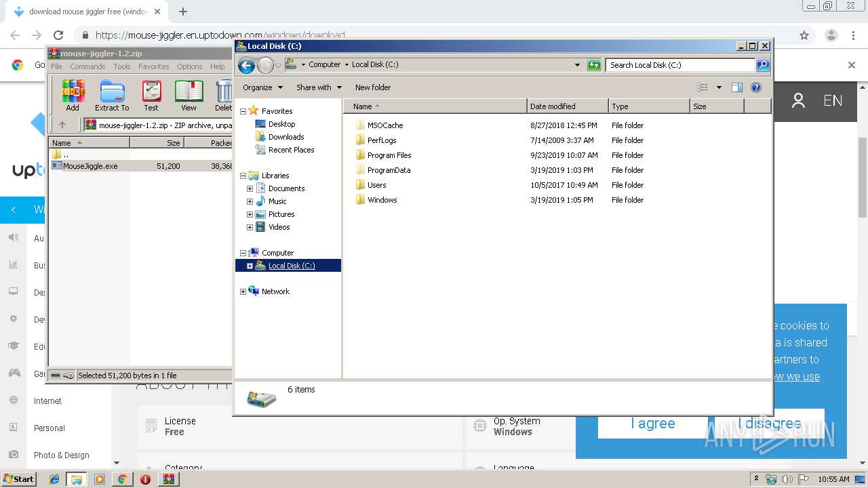
Task: Click the Add icon in WinRAR toolbar
Action: click(x=73, y=96)
